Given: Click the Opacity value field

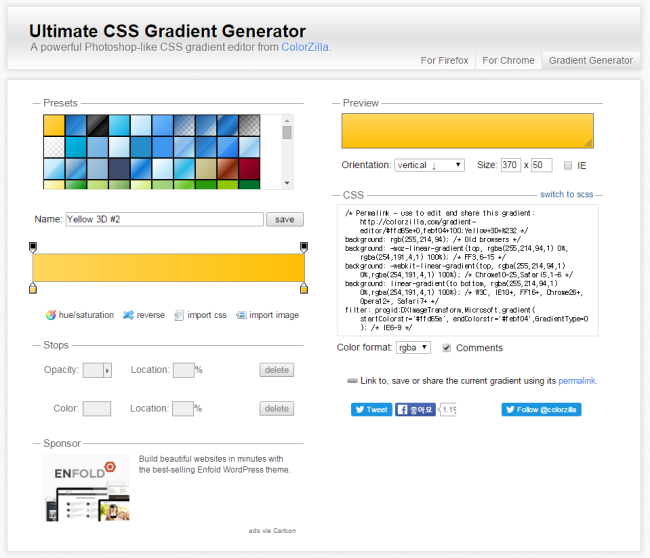Looking at the screenshot, I should tap(93, 370).
